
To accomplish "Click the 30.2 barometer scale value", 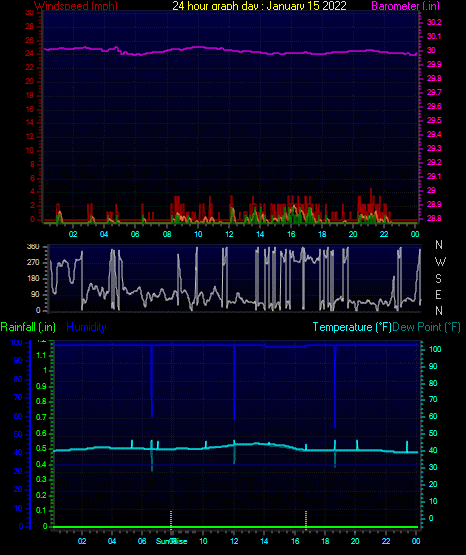I will pos(434,22).
